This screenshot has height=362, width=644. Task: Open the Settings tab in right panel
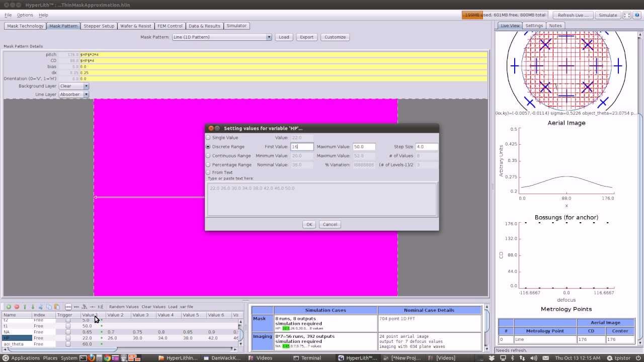[x=534, y=26]
